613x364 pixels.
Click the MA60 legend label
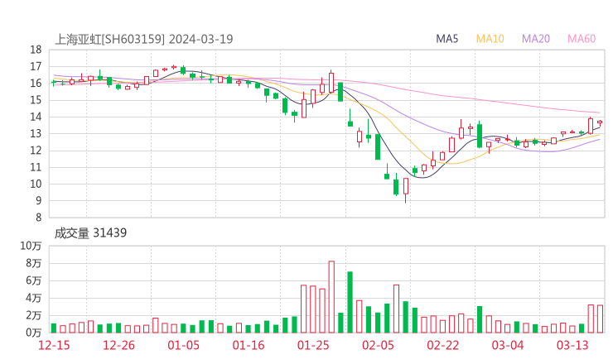582,39
